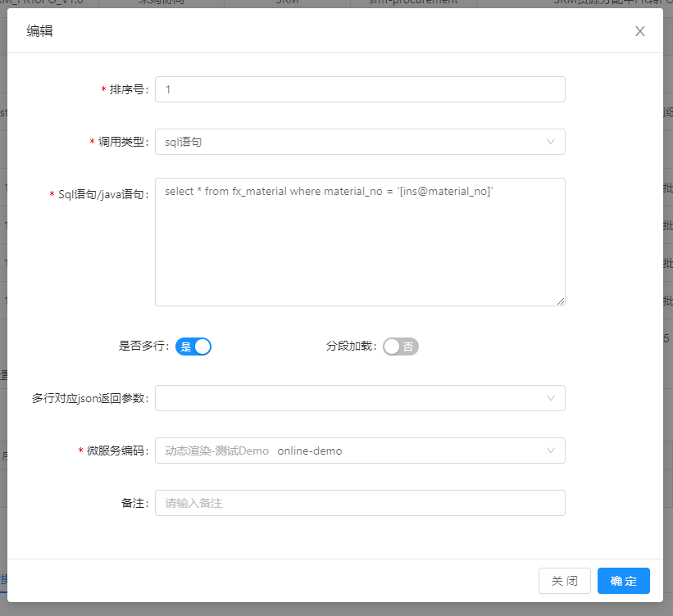Click the textarea resize handle corner

(561, 301)
